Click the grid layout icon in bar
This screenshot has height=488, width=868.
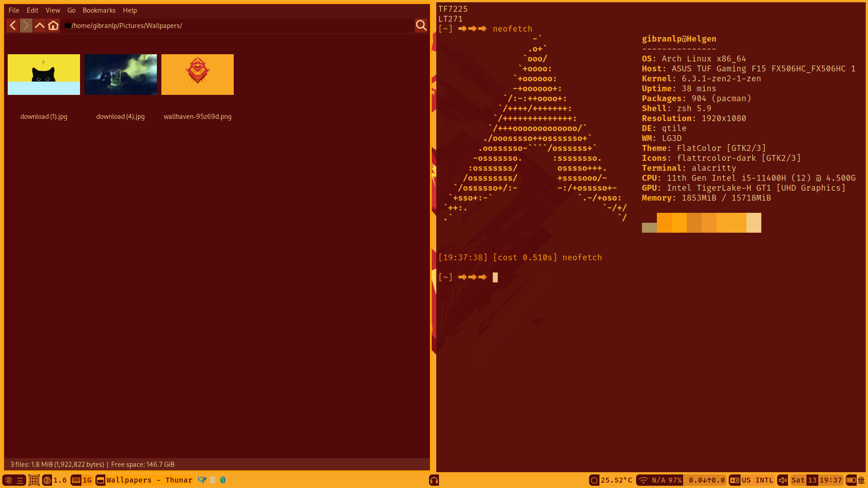(x=34, y=480)
